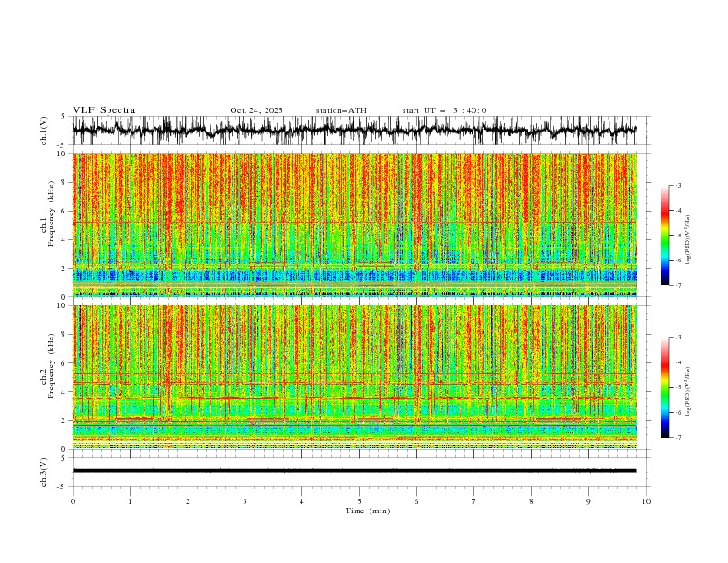Click time axis tick label "0"
The image size is (728, 563).
pyautogui.click(x=73, y=501)
